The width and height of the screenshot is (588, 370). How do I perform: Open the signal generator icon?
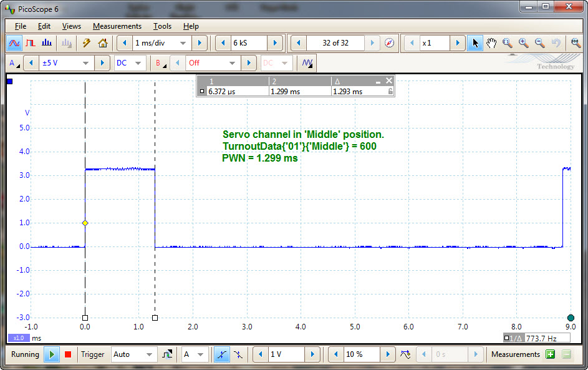[307, 63]
